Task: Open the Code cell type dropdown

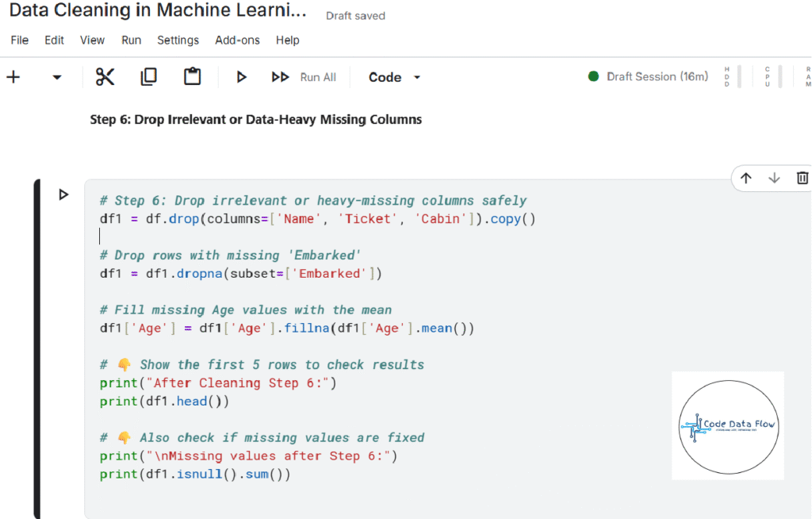Action: pyautogui.click(x=394, y=77)
